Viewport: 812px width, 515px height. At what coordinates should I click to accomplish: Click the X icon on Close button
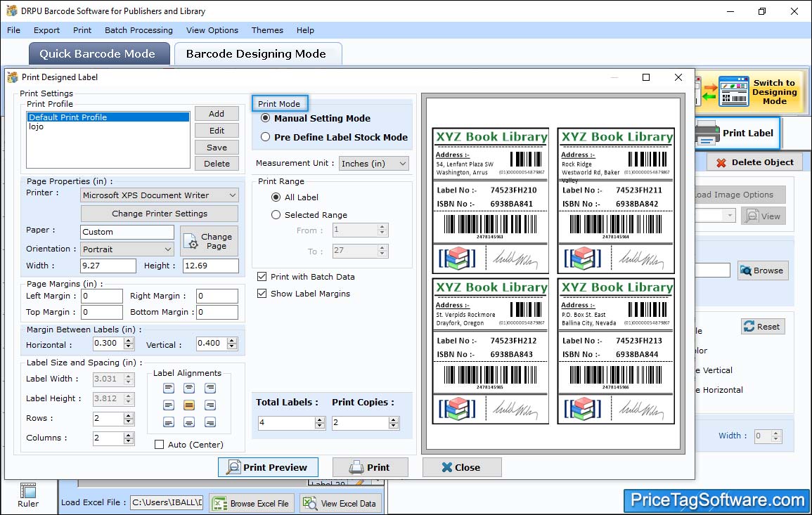point(447,467)
